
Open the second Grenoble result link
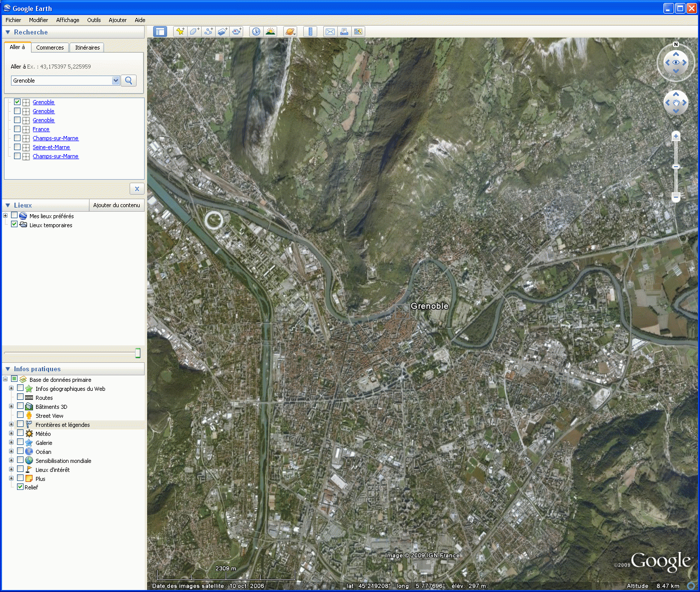click(44, 111)
